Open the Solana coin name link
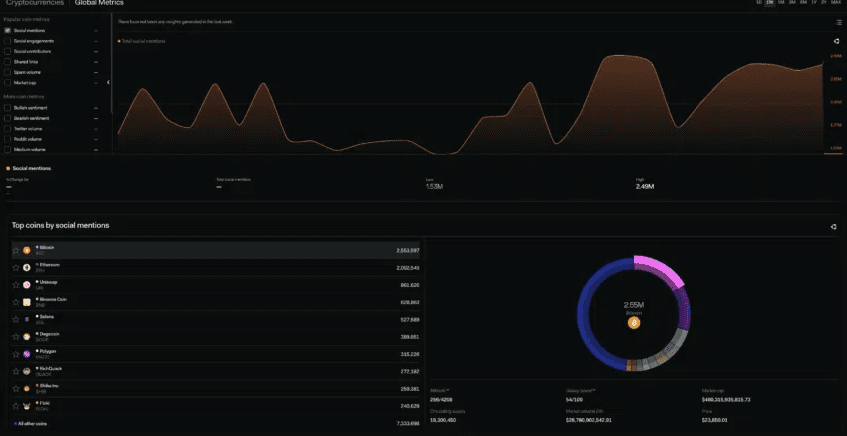The image size is (847, 436). pos(47,317)
